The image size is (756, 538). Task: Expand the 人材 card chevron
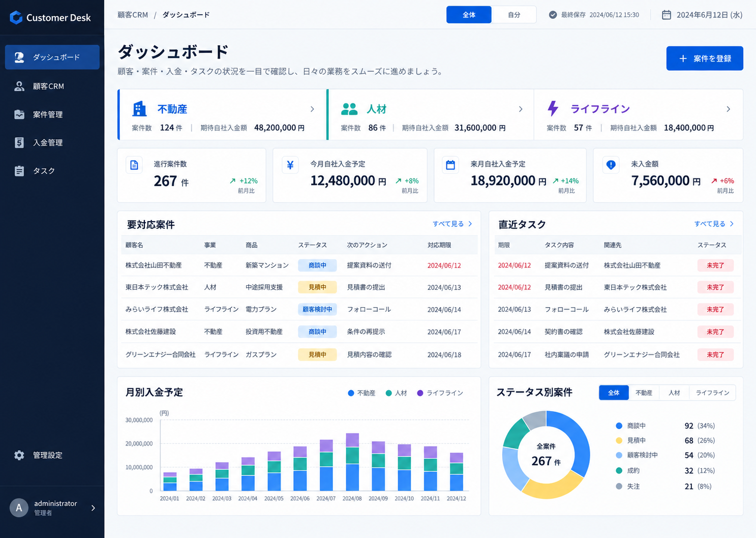[x=521, y=109]
